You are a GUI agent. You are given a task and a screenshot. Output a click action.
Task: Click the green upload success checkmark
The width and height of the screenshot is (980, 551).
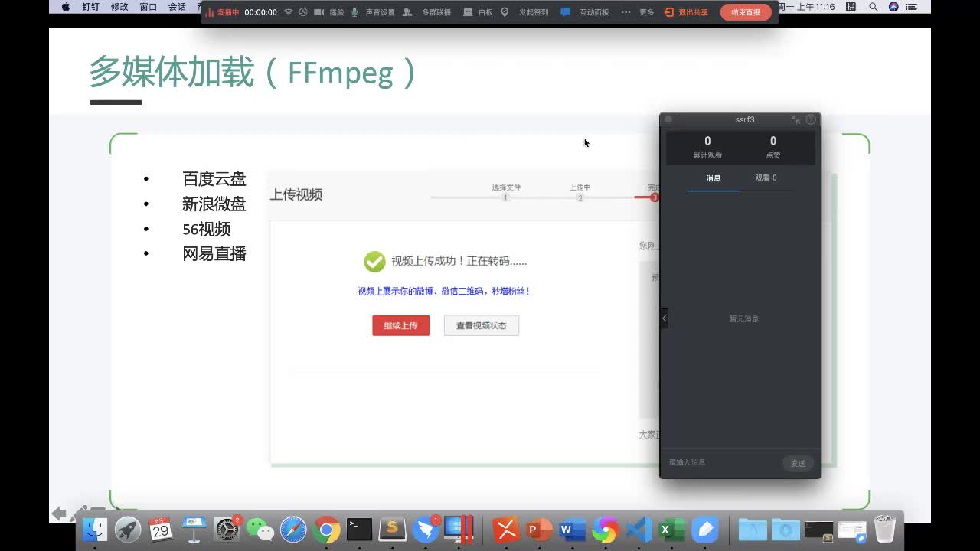(x=374, y=262)
